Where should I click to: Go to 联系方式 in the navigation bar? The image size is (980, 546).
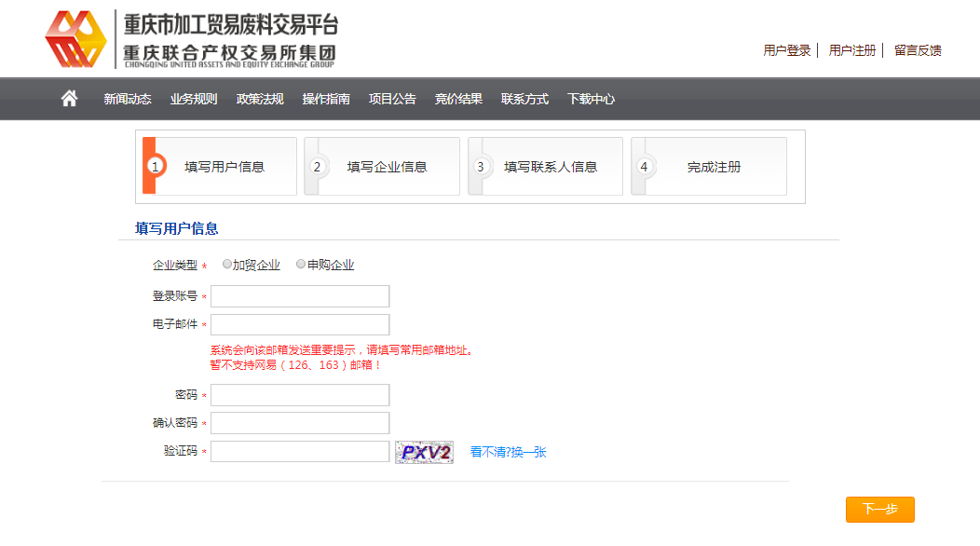point(524,99)
